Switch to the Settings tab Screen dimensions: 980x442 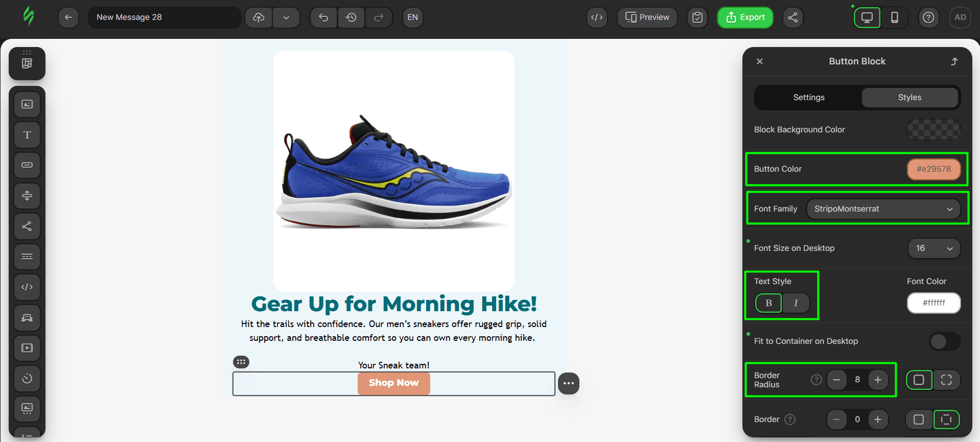(x=808, y=98)
